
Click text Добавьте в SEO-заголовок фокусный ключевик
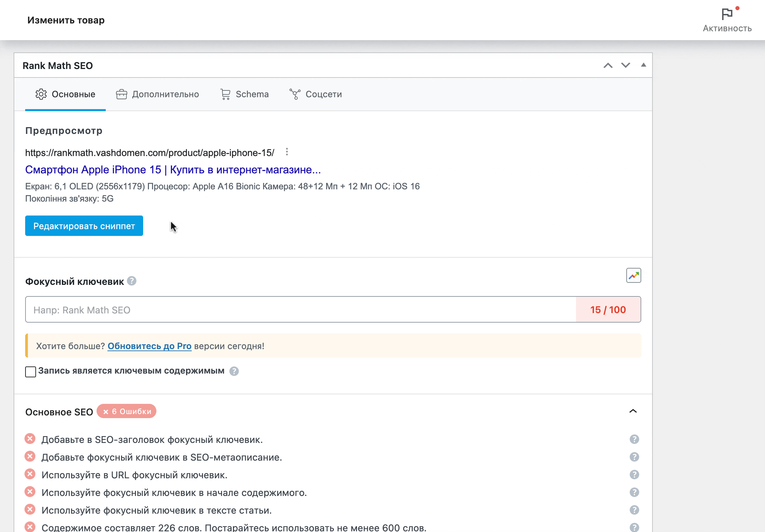pos(152,440)
